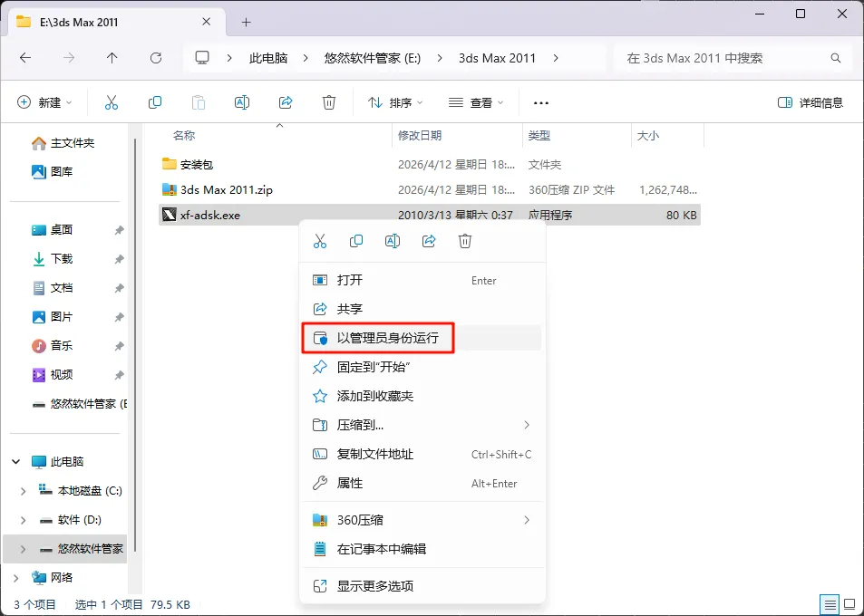Refresh the current folder
The width and height of the screenshot is (864, 616).
[x=156, y=58]
